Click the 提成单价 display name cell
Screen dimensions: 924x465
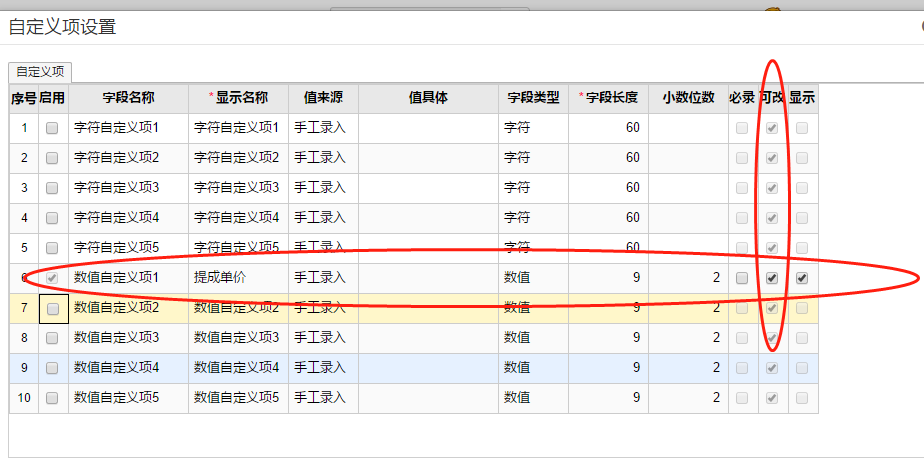click(x=238, y=278)
